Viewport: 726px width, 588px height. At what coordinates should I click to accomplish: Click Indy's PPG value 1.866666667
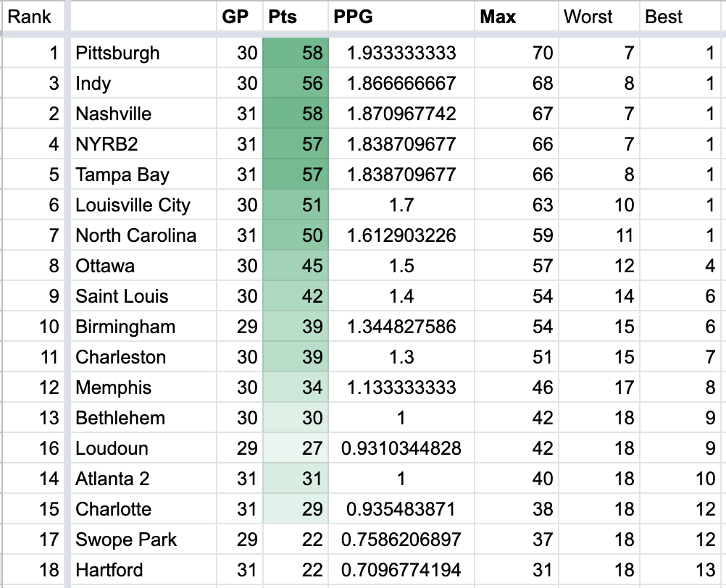point(401,83)
